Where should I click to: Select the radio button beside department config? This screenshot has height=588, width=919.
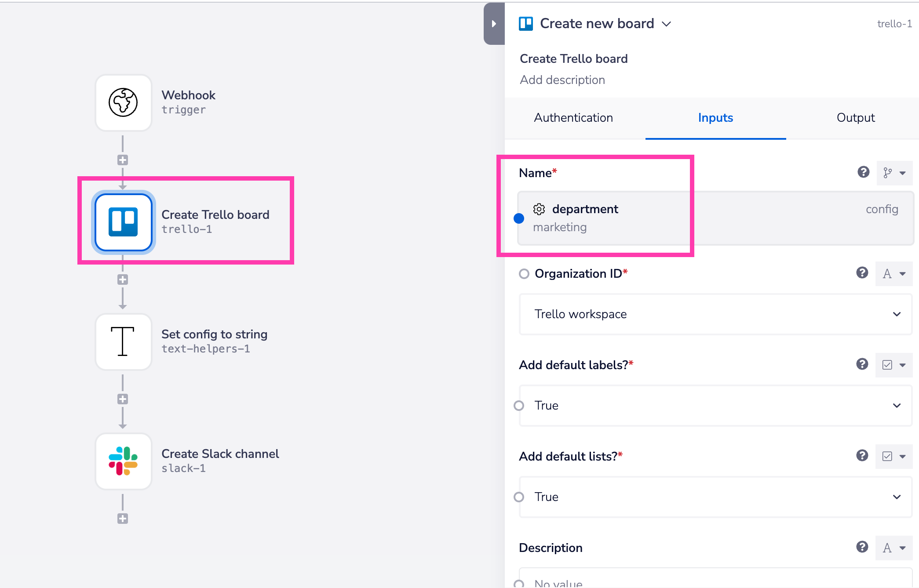tap(519, 218)
